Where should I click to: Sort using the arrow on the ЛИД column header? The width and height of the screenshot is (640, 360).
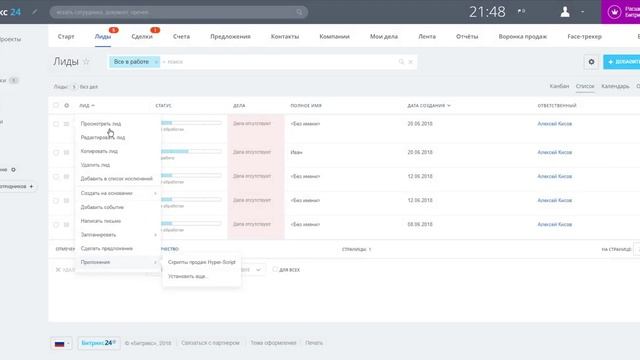93,106
